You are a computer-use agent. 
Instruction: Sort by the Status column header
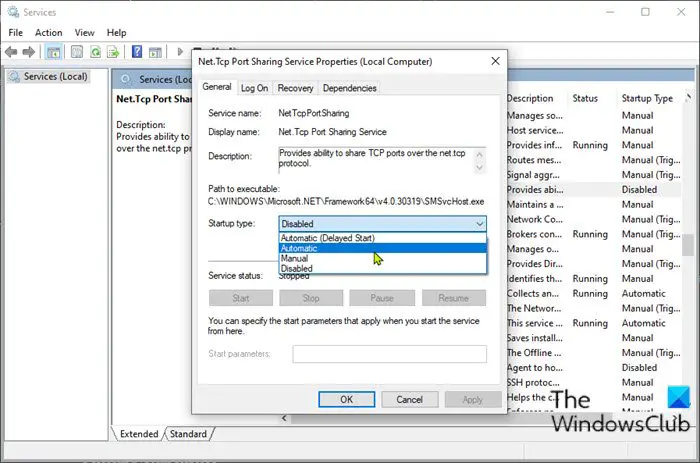coord(585,98)
